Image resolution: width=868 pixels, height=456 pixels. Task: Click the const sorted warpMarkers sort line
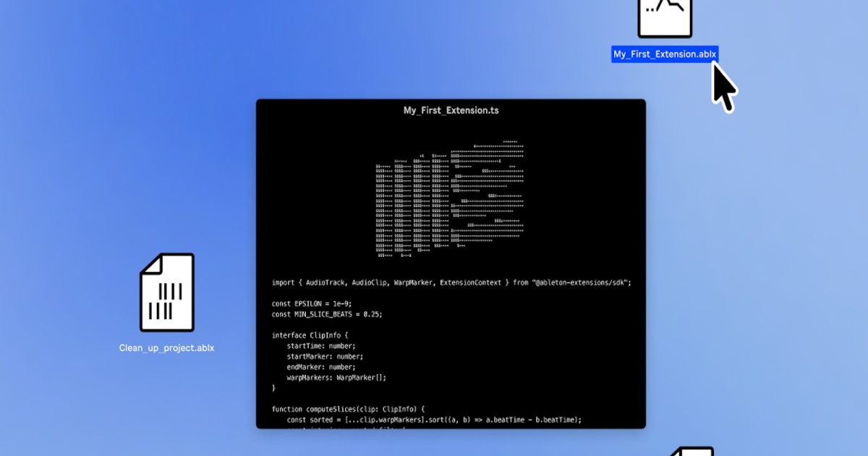(434, 420)
